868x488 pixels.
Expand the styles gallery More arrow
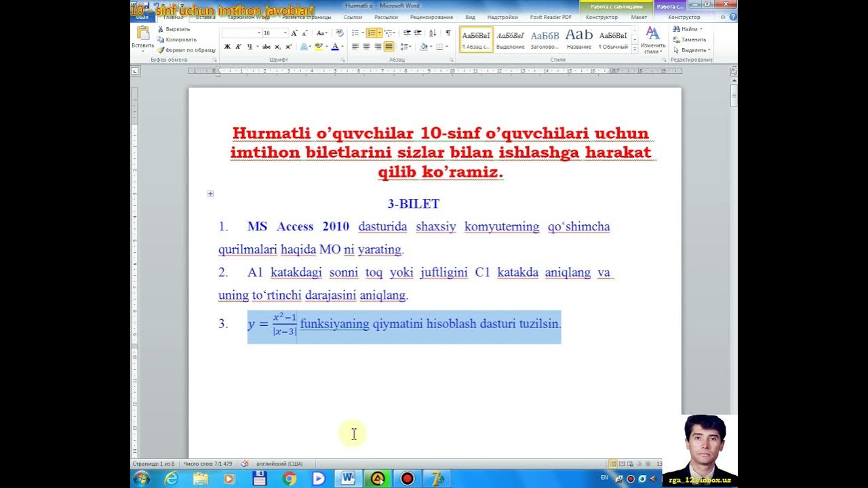[635, 49]
